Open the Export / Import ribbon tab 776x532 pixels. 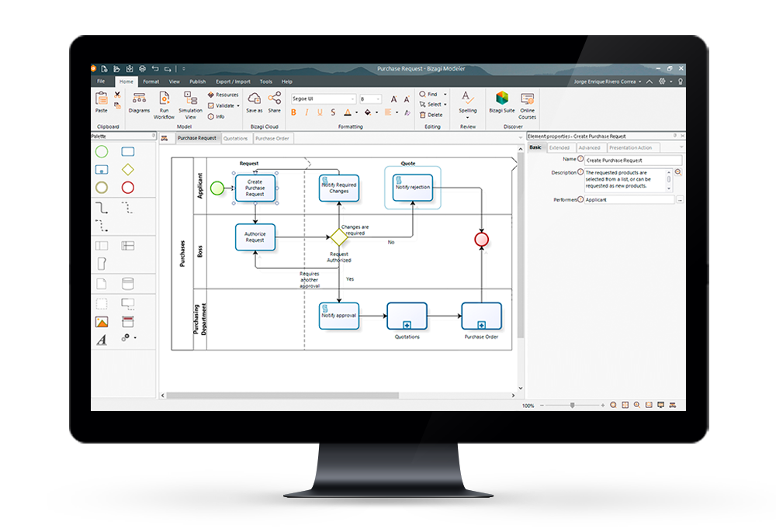coord(233,81)
